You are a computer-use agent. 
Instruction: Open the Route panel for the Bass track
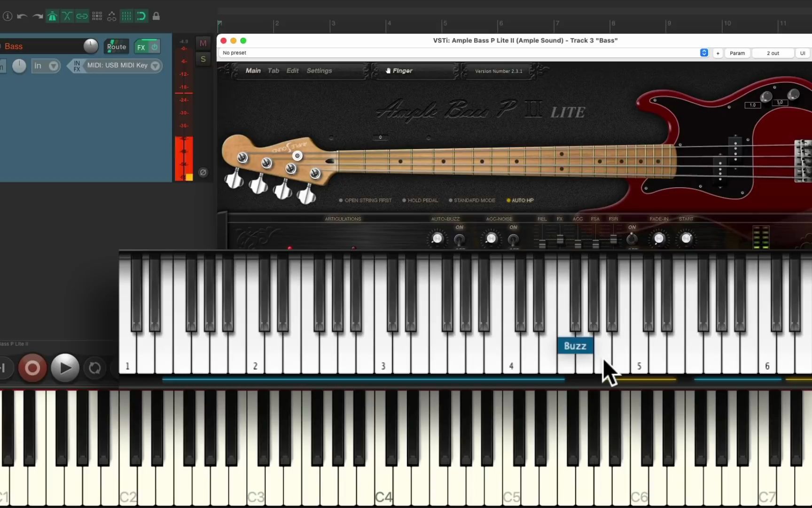116,46
